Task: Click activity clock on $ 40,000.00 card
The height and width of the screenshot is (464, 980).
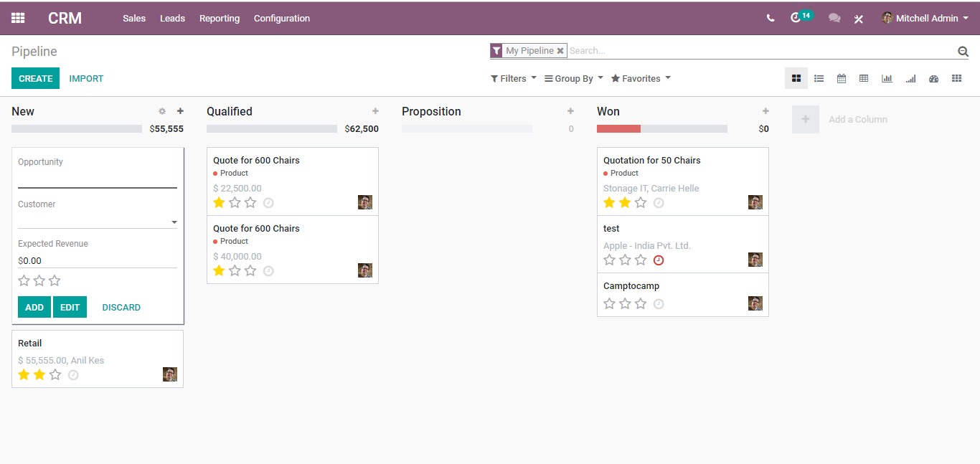Action: 268,271
